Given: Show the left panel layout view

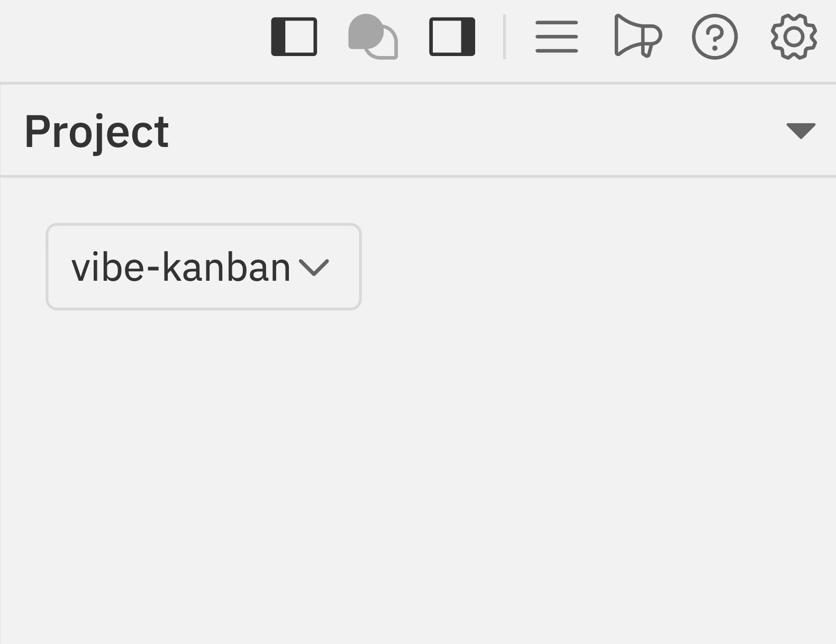Looking at the screenshot, I should coord(294,36).
